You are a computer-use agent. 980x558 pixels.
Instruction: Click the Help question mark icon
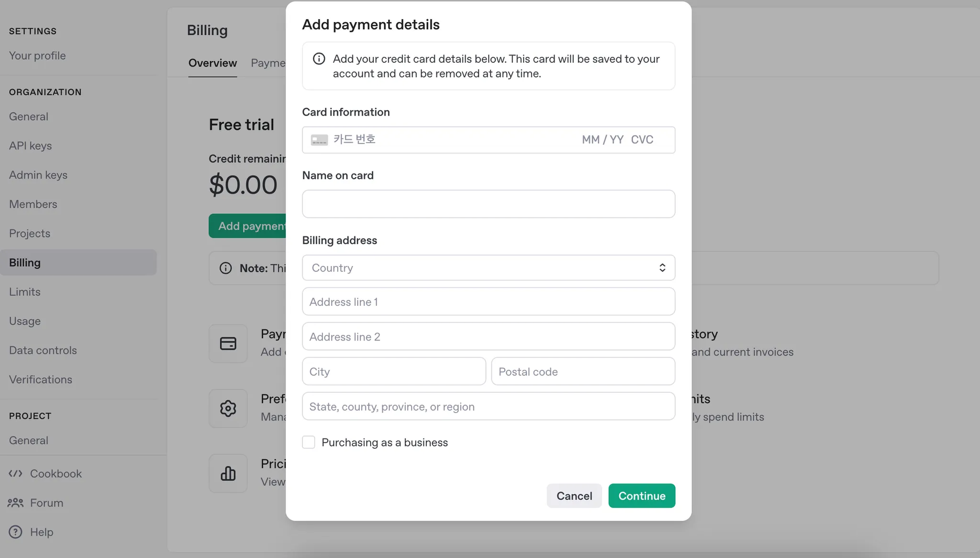pos(16,532)
